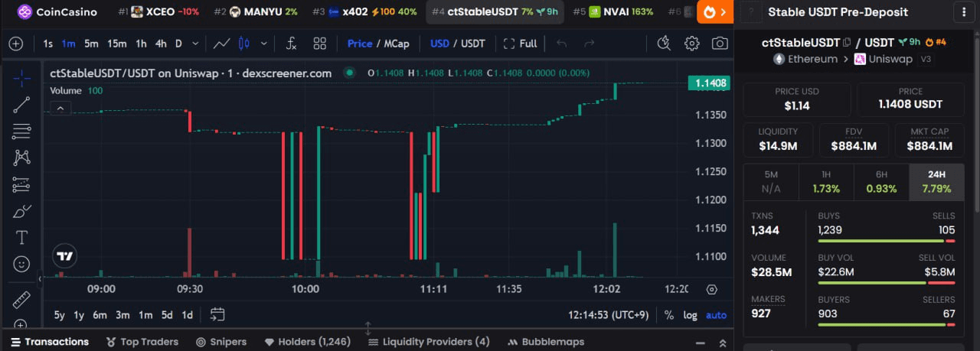Image resolution: width=980 pixels, height=351 pixels.
Task: Toggle auto scale on price axis
Action: click(716, 315)
